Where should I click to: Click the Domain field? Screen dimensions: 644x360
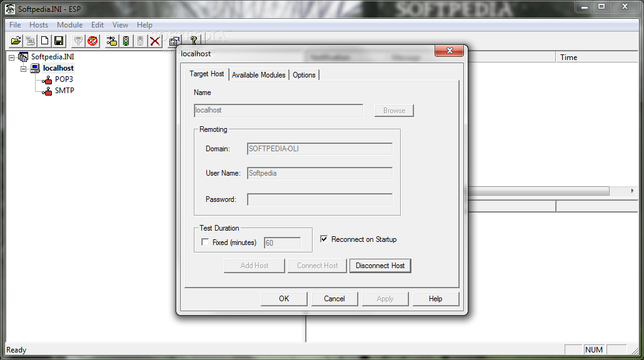320,149
